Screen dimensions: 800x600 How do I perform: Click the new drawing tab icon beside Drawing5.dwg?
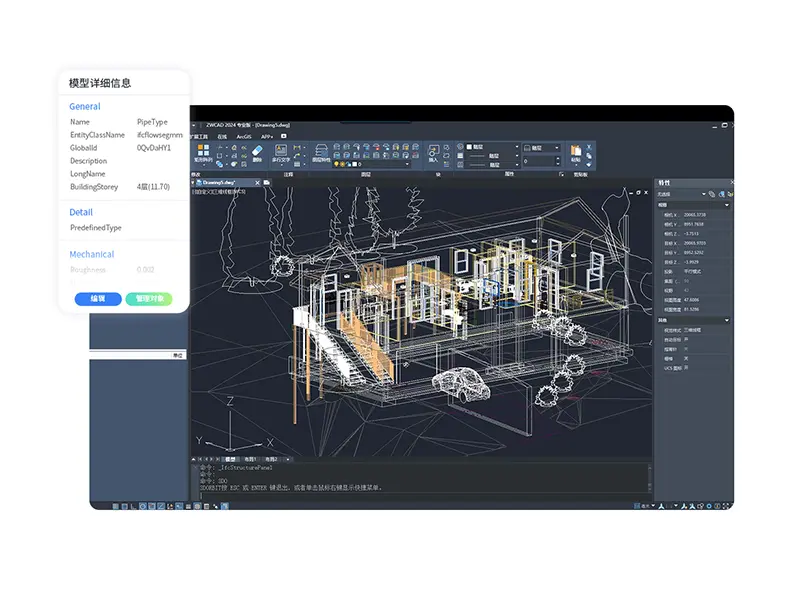click(x=267, y=182)
